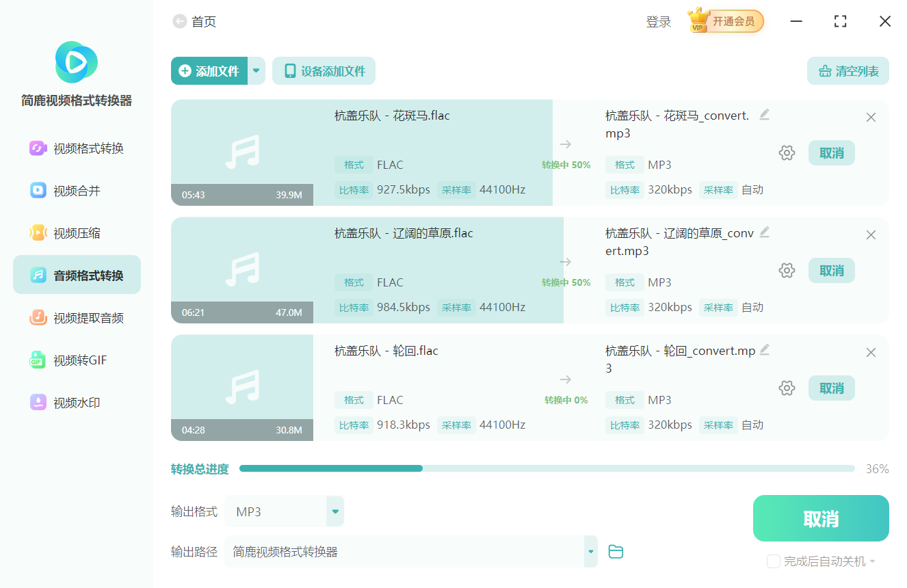Open settings gear for 花斑马 conversion

[x=787, y=153]
